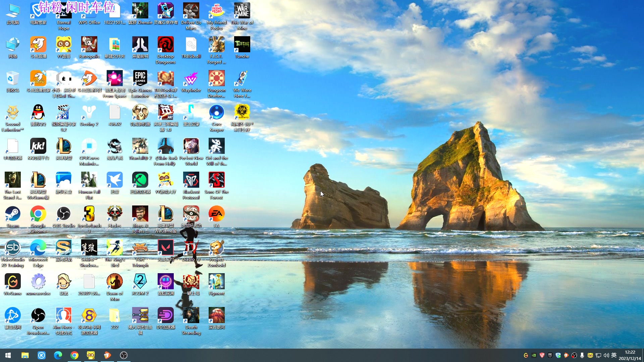Select the Core Keeper game icon
644x362 pixels.
tap(217, 118)
